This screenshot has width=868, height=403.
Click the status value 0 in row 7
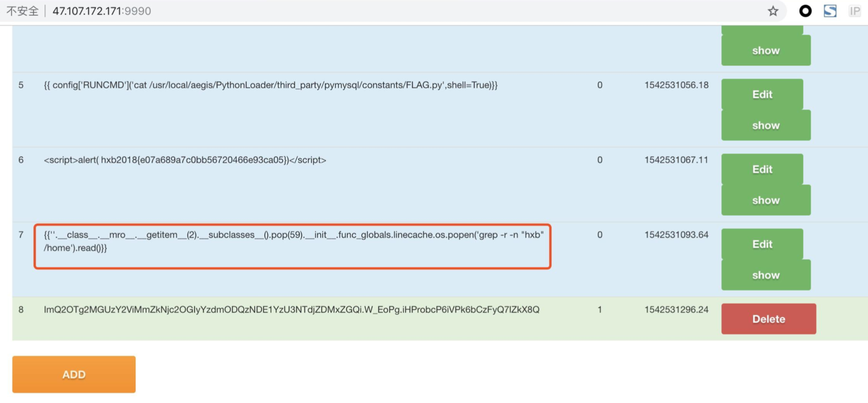pos(600,235)
